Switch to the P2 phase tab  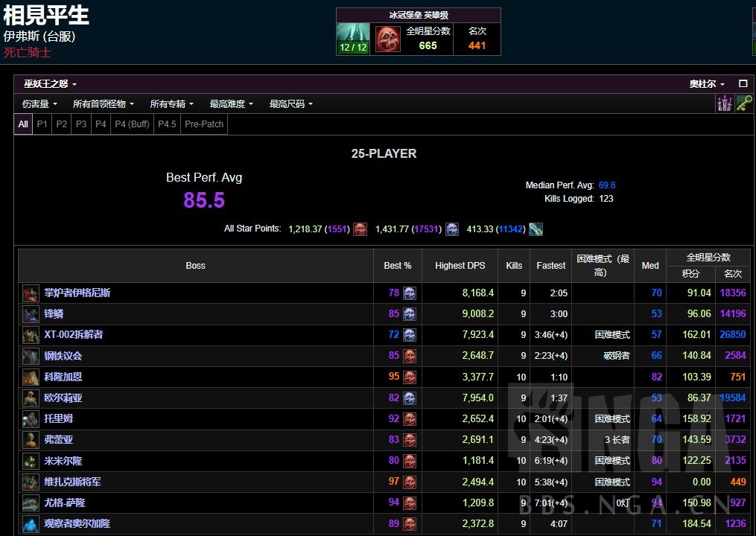click(62, 124)
